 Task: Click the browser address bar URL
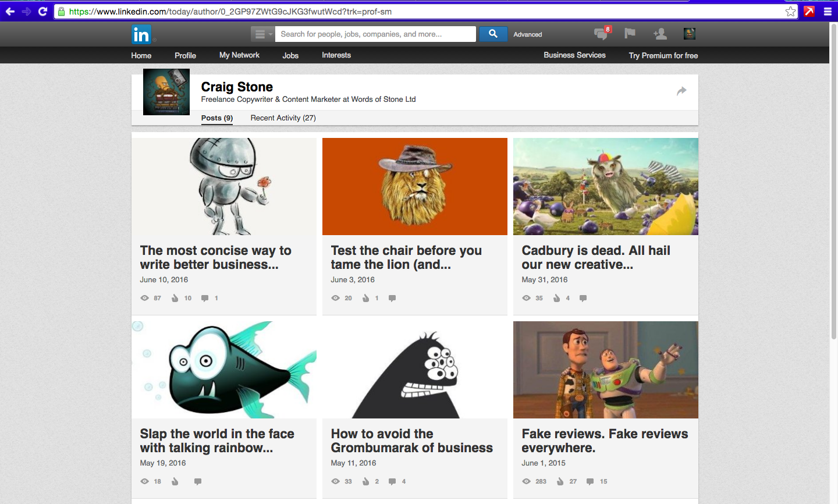[x=230, y=11]
